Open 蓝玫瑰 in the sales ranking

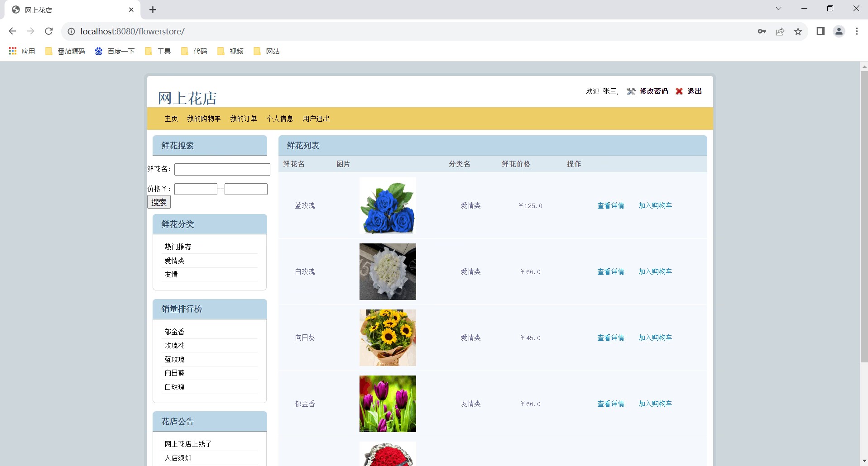click(174, 359)
